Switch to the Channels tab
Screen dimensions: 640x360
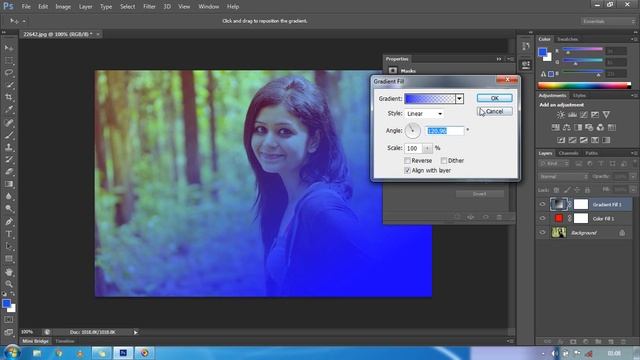tap(568, 153)
